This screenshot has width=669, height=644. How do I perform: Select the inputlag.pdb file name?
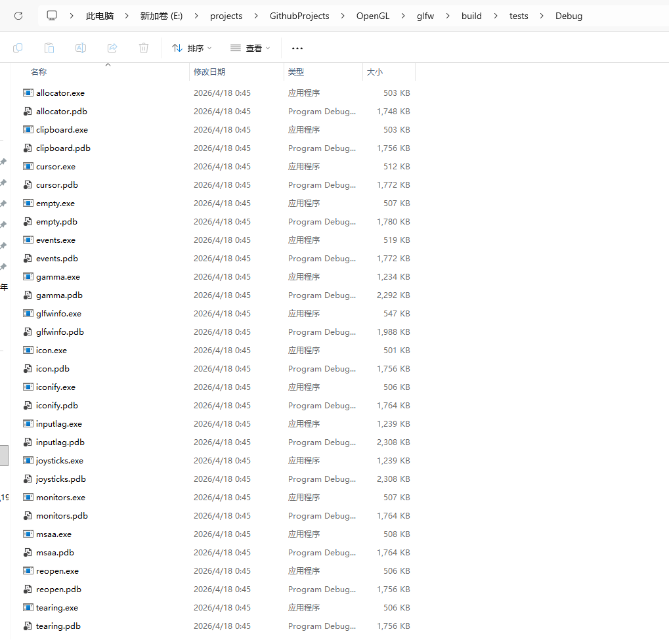pyautogui.click(x=60, y=442)
